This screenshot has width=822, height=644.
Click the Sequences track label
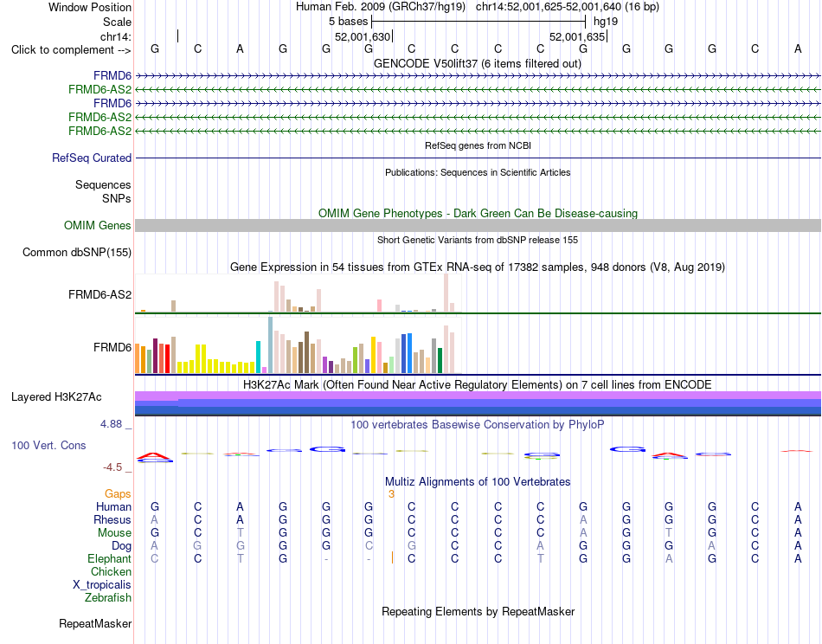point(103,184)
